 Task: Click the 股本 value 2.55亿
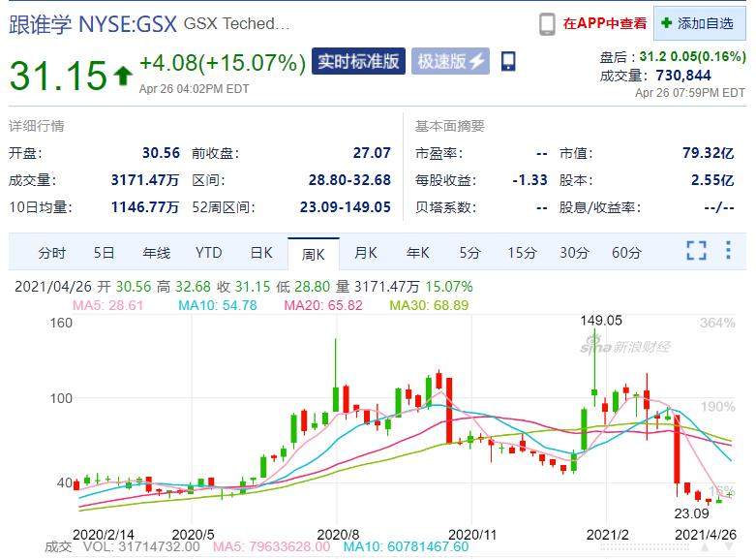coord(712,180)
